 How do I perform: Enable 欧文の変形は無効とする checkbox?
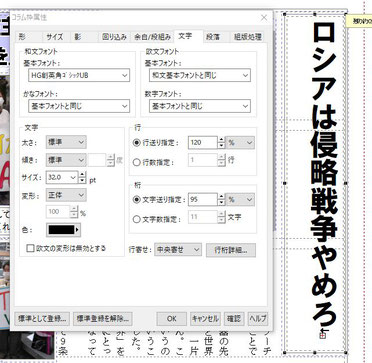30,248
